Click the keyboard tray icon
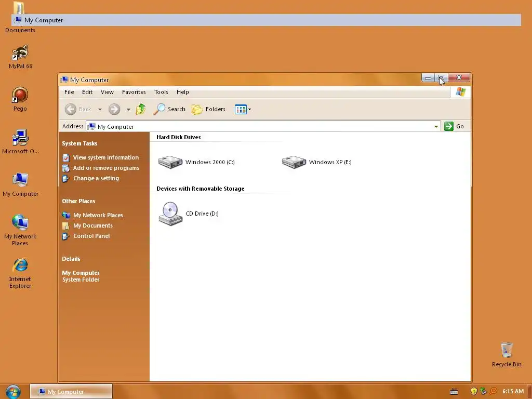Viewport: 532px width, 399px height. (454, 392)
